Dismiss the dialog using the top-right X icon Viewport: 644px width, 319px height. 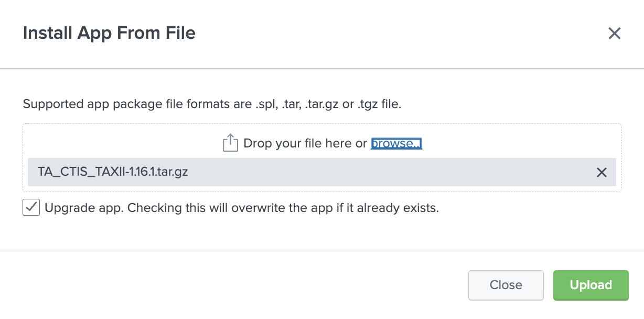pos(614,33)
